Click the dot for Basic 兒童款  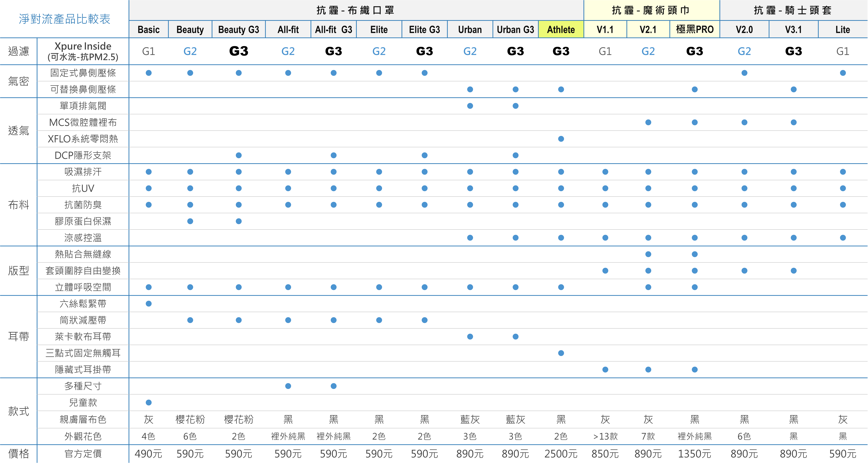click(149, 402)
